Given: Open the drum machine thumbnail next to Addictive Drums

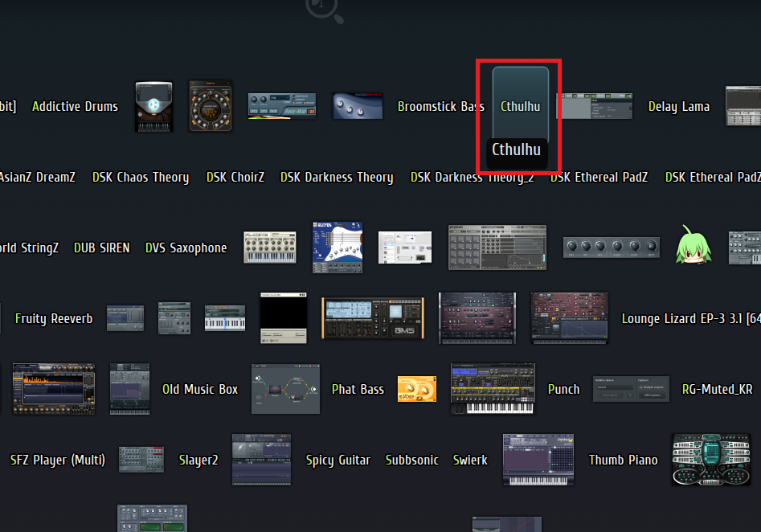Looking at the screenshot, I should point(153,106).
